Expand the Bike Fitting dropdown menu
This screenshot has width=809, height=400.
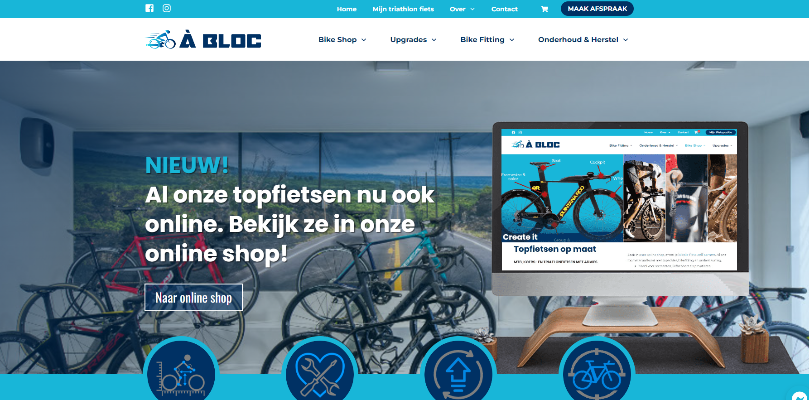pyautogui.click(x=487, y=40)
